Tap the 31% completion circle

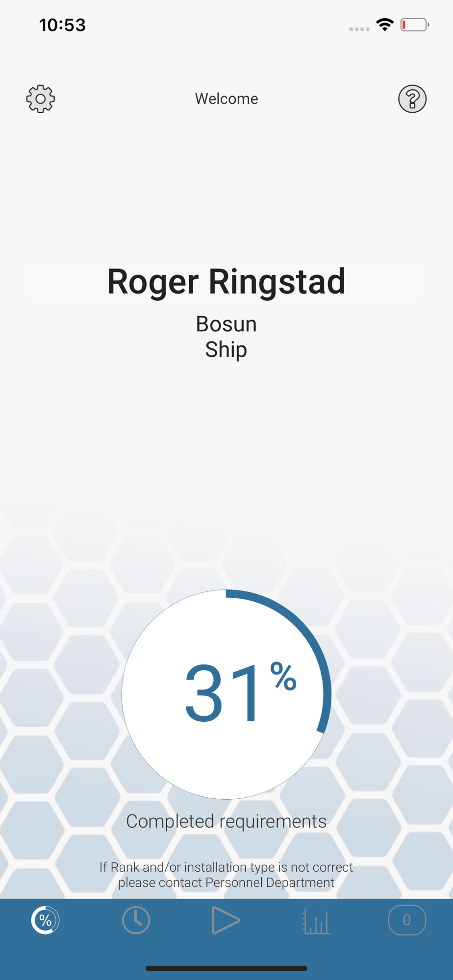pyautogui.click(x=226, y=694)
